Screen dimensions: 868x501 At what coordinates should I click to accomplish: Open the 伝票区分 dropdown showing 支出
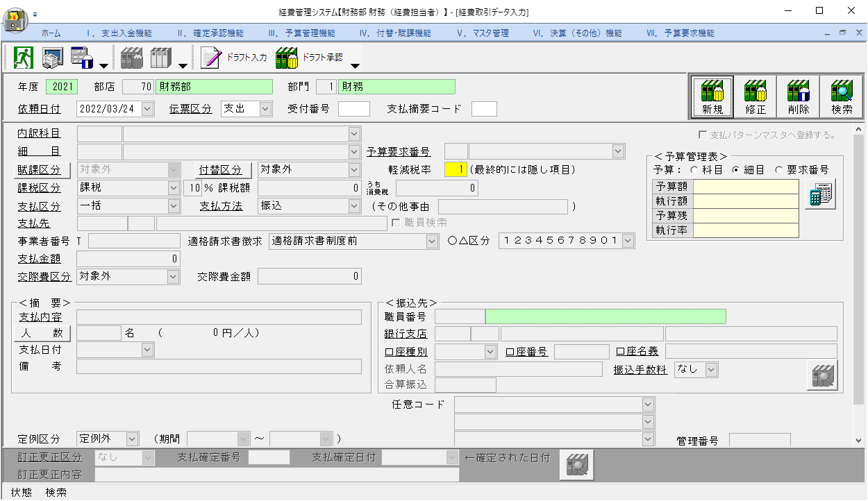pyautogui.click(x=266, y=108)
